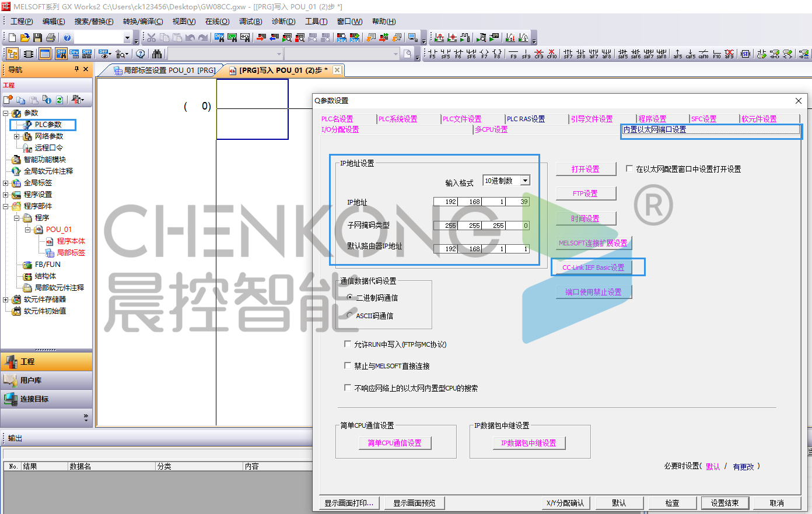Expand the 网络参数 tree node
The width and height of the screenshot is (812, 514).
click(x=17, y=136)
